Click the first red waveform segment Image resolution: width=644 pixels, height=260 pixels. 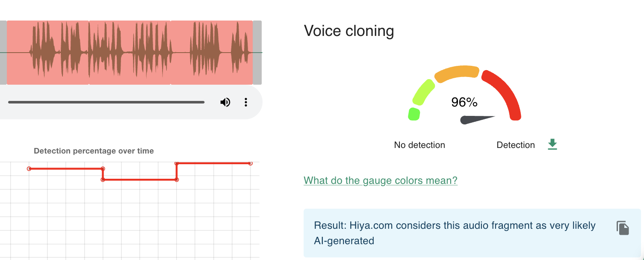(48, 53)
